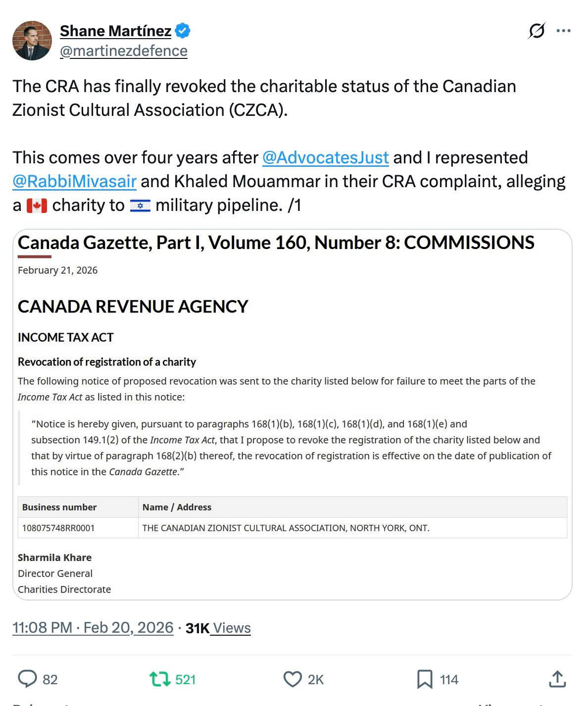Click the 11:08 PM Feb 20, 2026 timestamp
Screen dimensions: 588x706
(x=93, y=628)
